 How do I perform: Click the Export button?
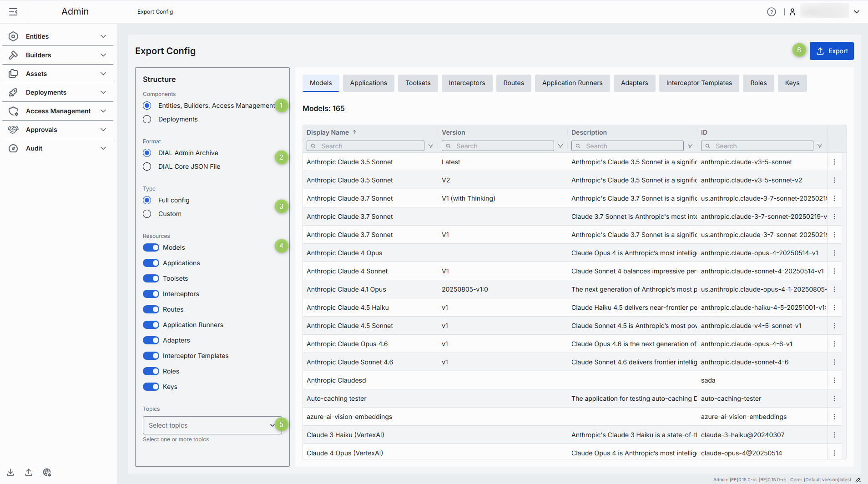pos(831,51)
